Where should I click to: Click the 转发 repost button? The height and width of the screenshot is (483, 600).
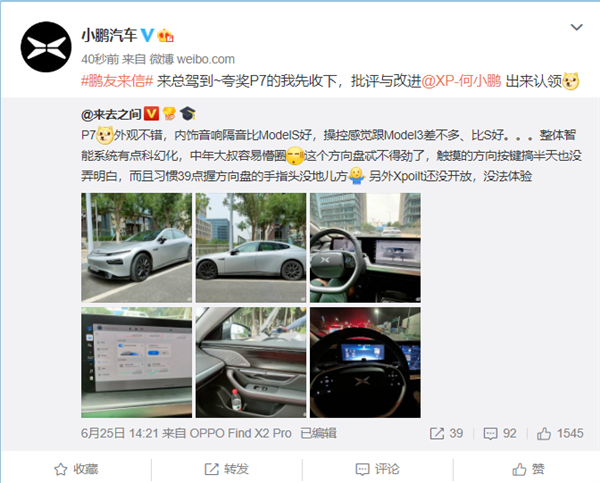(x=227, y=469)
